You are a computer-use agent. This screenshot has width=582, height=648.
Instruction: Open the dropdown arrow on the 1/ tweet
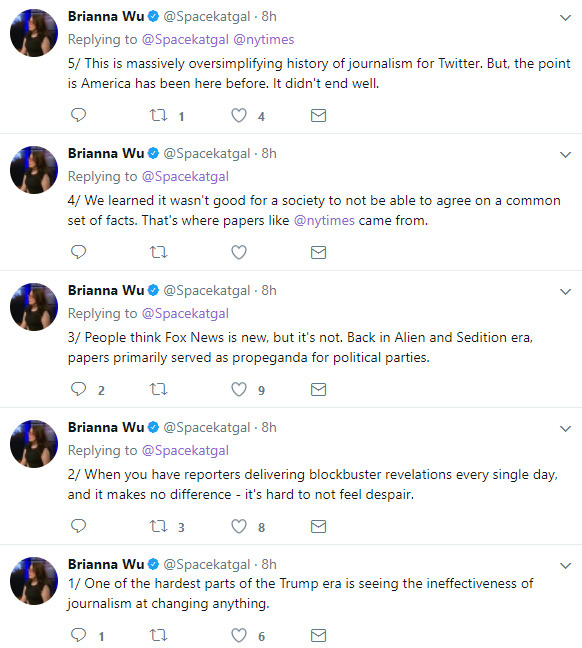565,566
